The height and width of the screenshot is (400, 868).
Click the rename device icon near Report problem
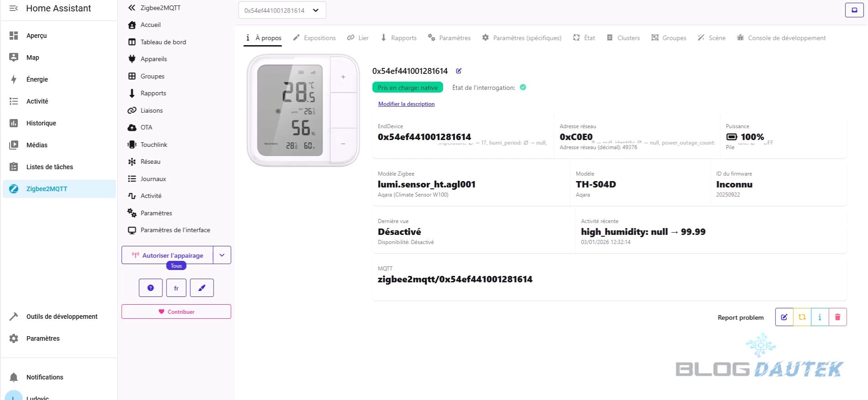(784, 317)
